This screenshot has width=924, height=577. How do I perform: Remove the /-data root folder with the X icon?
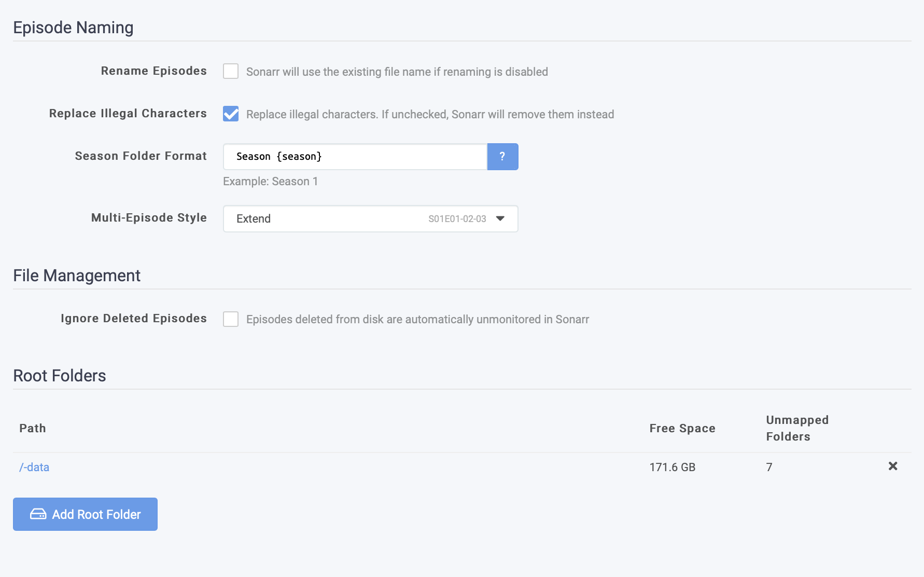(x=892, y=466)
